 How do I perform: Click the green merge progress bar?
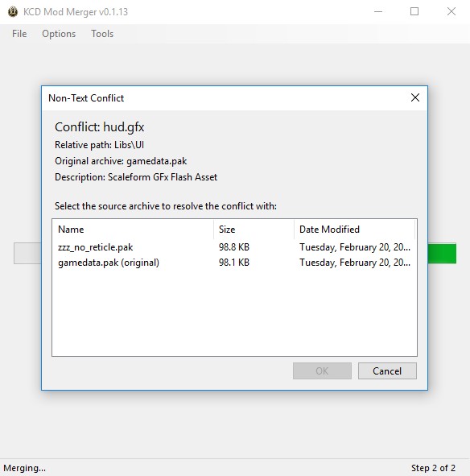[442, 254]
